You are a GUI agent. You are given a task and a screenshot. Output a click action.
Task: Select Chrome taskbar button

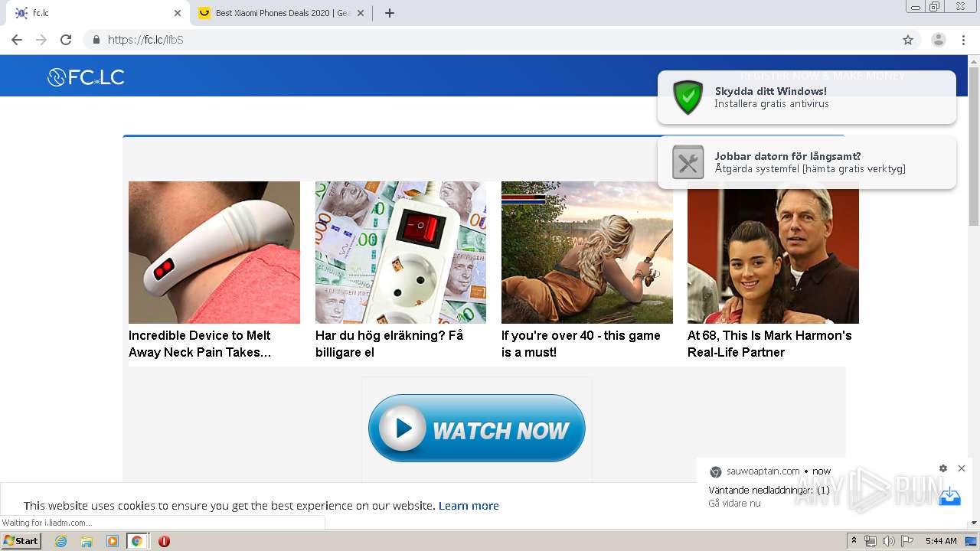tap(137, 541)
